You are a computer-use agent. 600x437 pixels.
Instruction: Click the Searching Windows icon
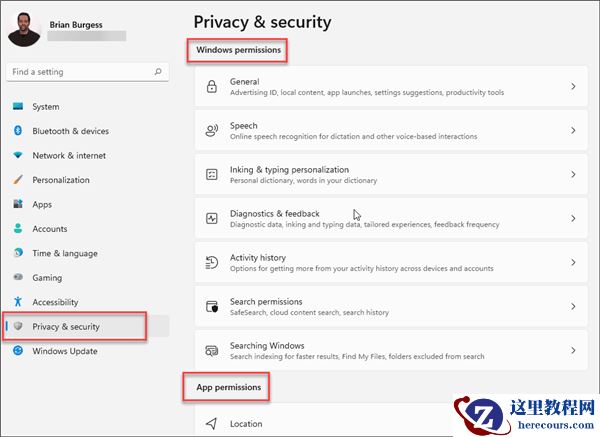click(x=211, y=350)
